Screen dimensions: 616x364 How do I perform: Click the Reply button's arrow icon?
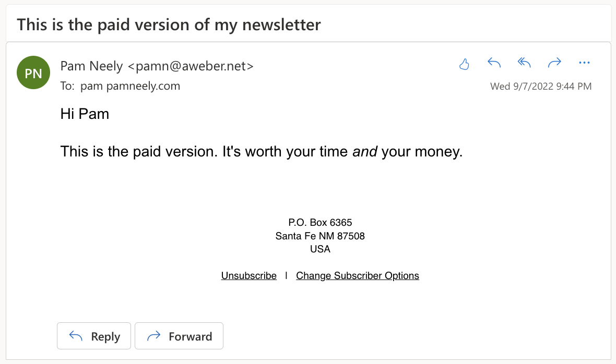click(x=75, y=336)
